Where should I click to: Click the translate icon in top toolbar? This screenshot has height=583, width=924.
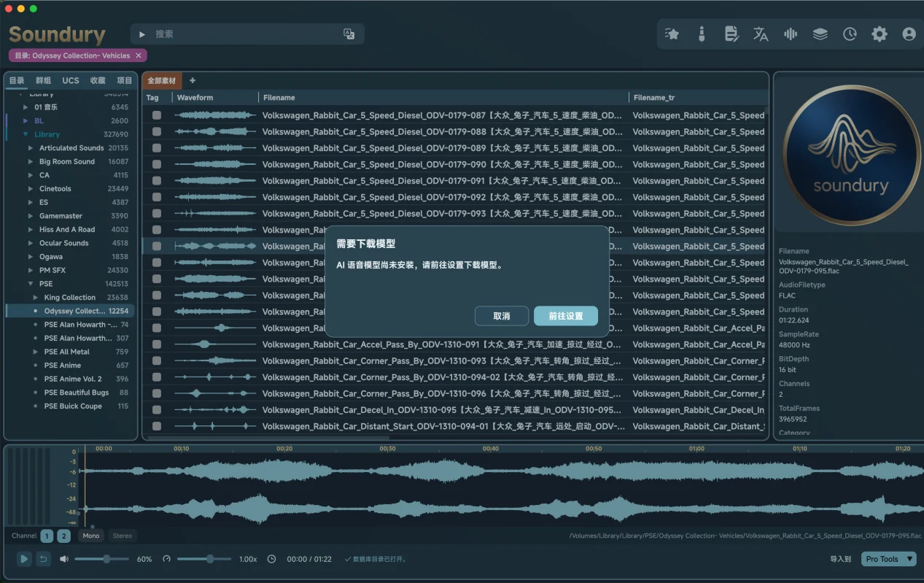click(x=761, y=34)
